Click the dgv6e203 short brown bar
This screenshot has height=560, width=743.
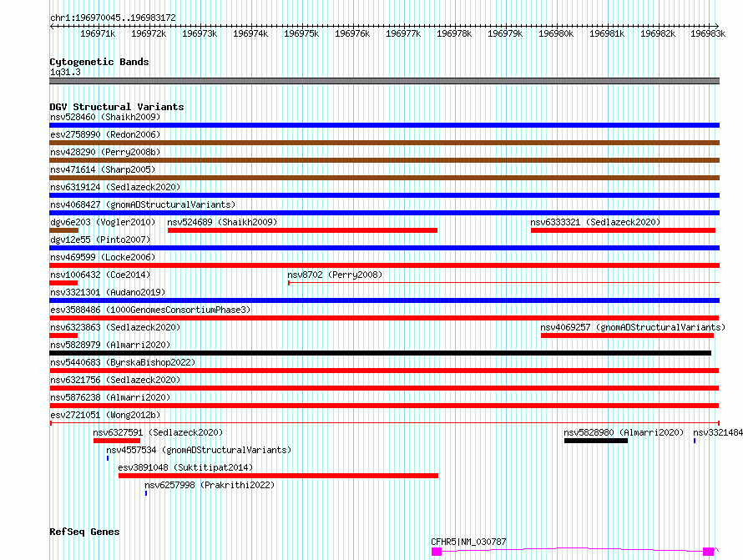[63, 230]
